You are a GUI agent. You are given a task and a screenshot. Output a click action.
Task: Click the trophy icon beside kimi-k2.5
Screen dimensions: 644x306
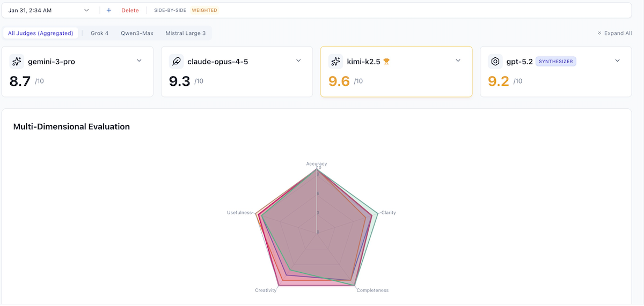(386, 62)
